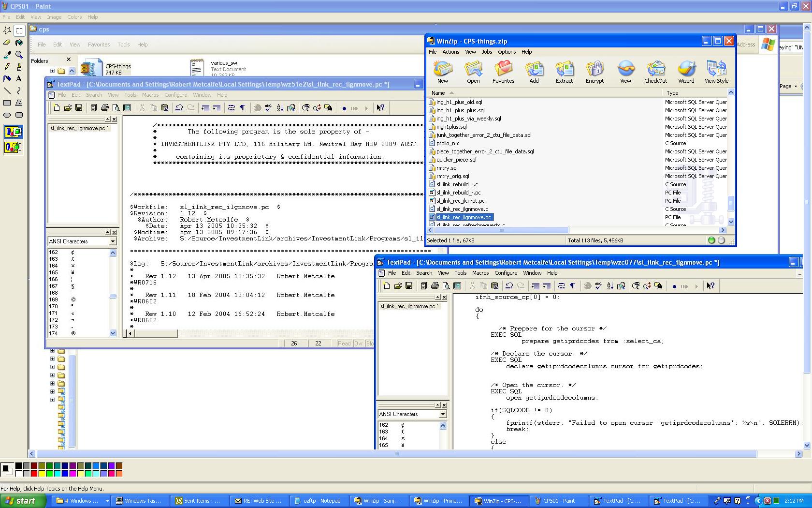
Task: Switch to 'ozftp - Notepad' taskbar button
Action: 320,501
